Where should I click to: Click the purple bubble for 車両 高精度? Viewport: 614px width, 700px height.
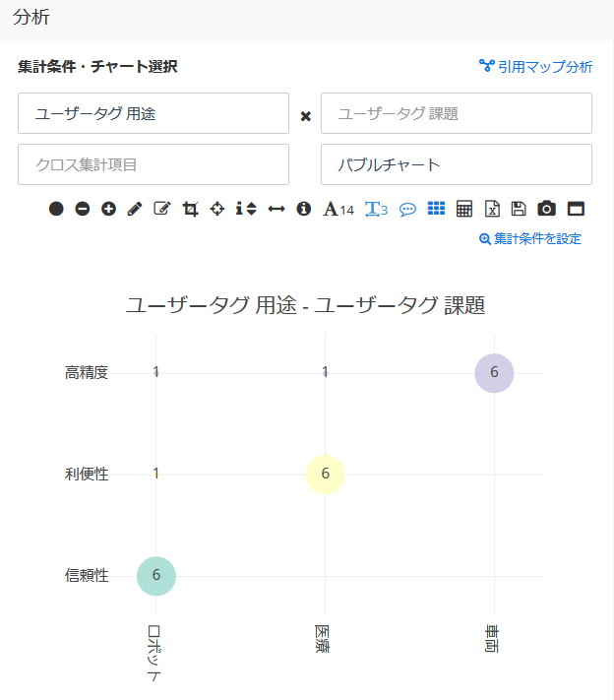tap(494, 373)
